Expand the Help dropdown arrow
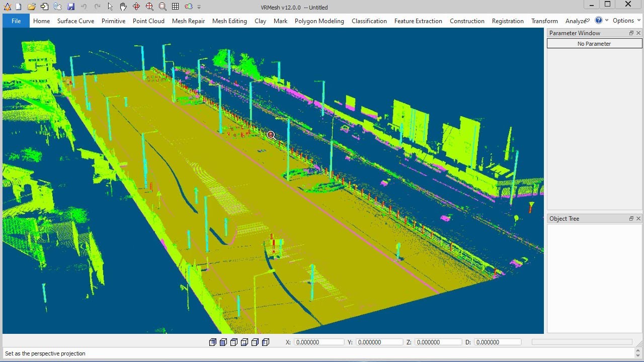Viewport: 644px width, 362px height. 607,20
